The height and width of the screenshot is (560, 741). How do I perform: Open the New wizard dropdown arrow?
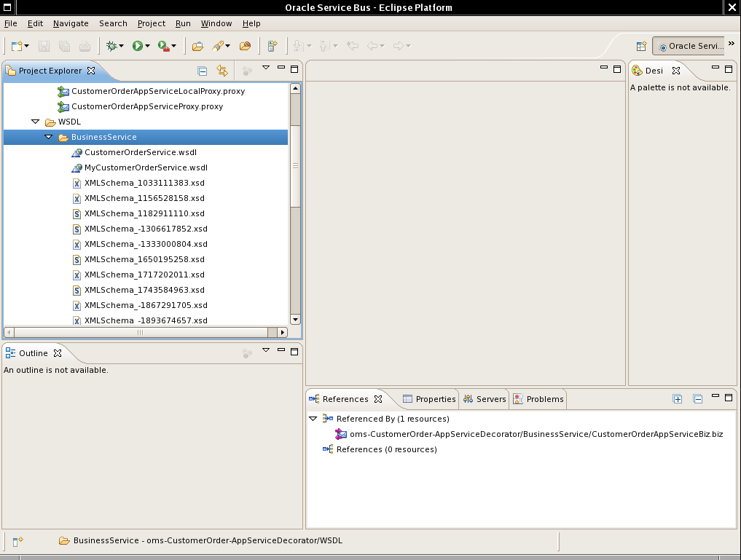point(26,46)
